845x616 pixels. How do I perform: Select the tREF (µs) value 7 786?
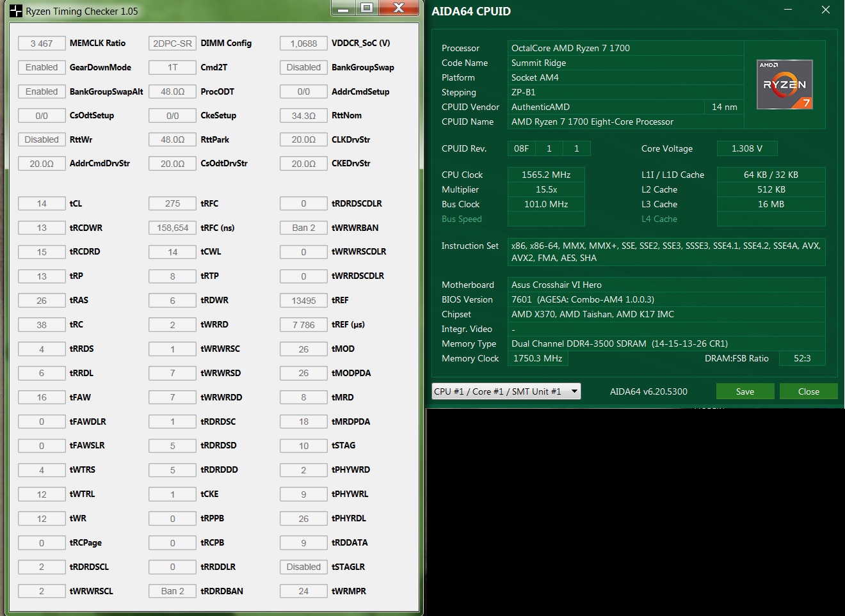303,325
